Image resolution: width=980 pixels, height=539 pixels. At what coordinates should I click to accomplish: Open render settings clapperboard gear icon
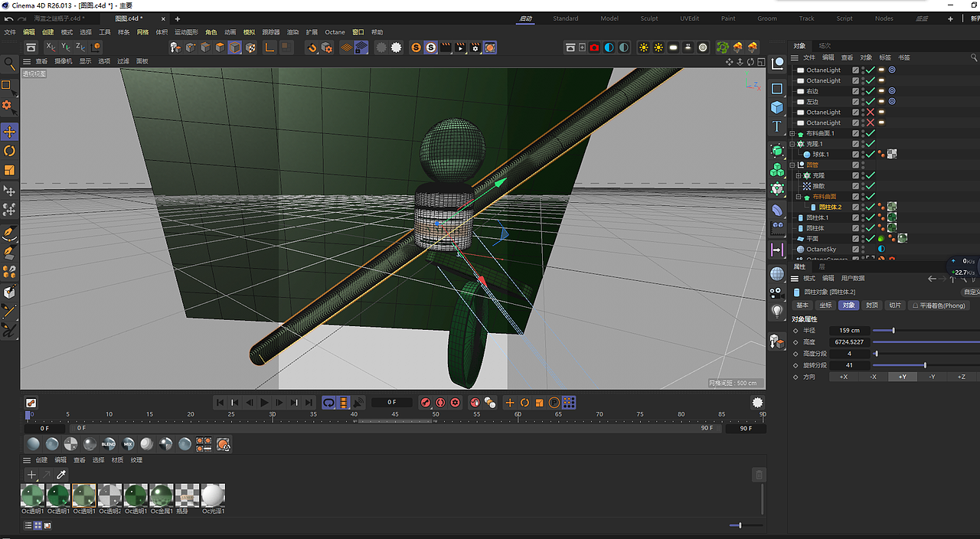pos(475,47)
